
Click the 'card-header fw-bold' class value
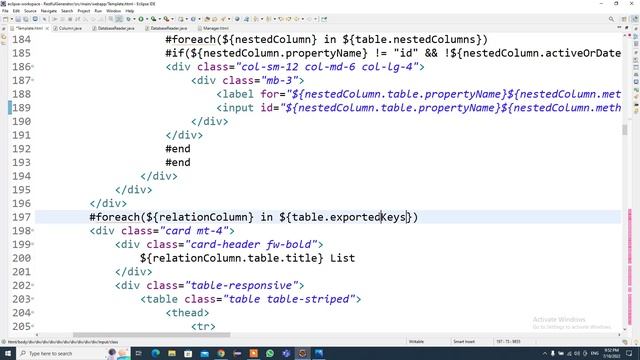[251, 244]
